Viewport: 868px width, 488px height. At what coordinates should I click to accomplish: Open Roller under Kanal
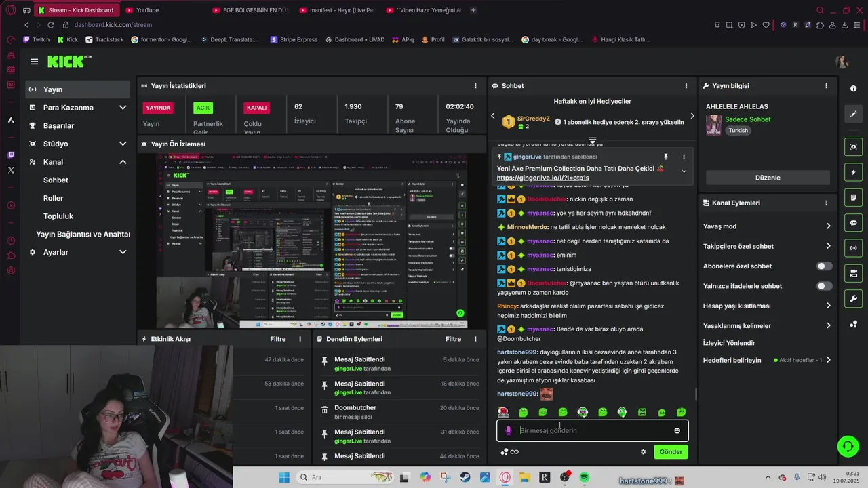[x=53, y=198]
